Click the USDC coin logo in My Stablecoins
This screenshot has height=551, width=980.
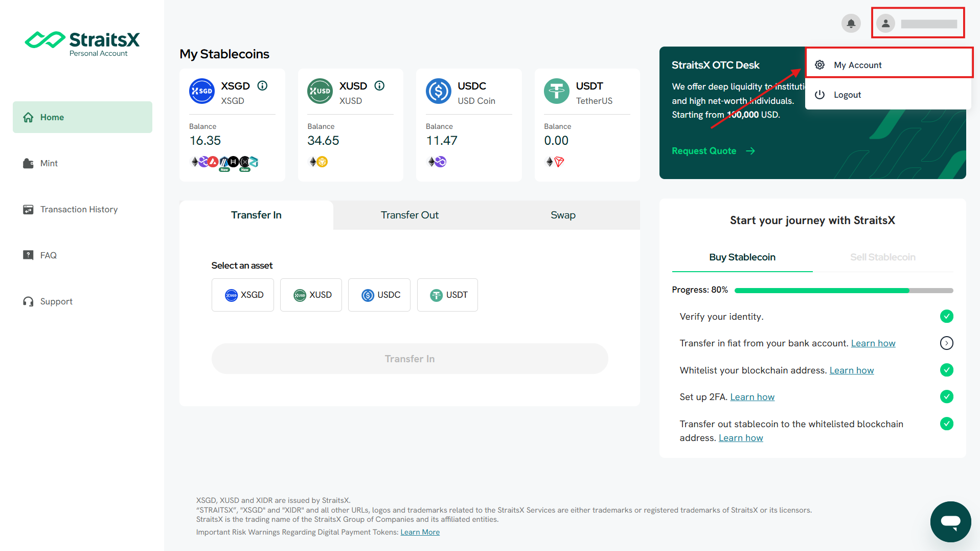(439, 91)
